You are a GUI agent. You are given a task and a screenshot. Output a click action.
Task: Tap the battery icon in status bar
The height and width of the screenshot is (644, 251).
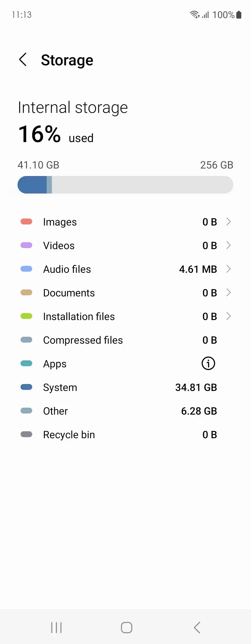(x=239, y=15)
